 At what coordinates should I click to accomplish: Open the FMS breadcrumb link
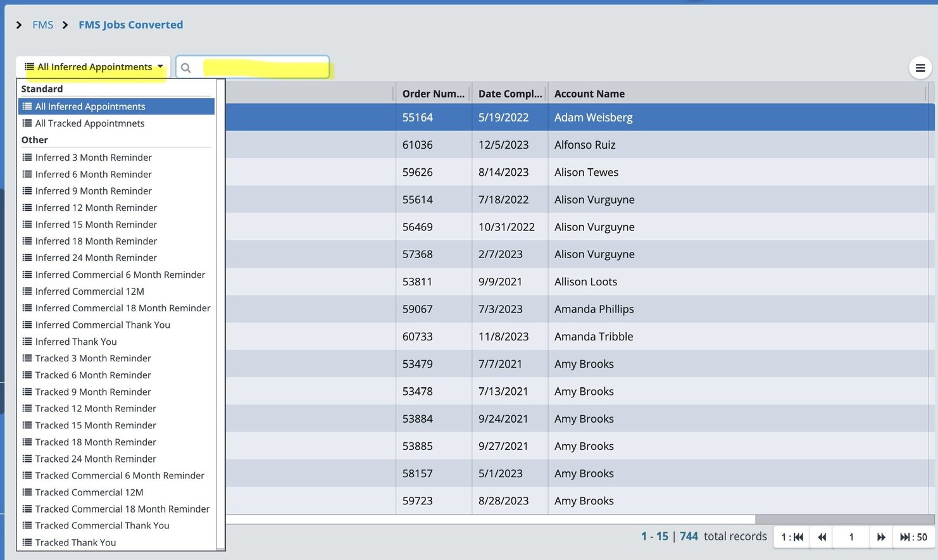tap(43, 25)
